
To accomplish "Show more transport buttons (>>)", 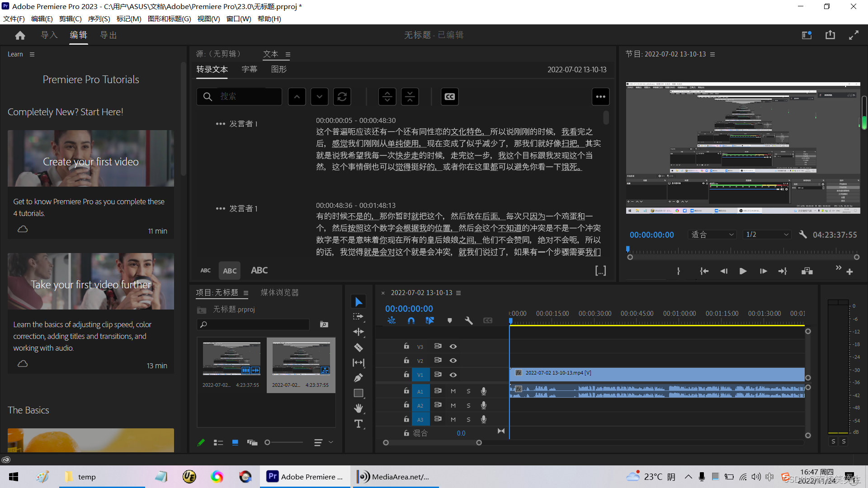I will click(x=839, y=268).
